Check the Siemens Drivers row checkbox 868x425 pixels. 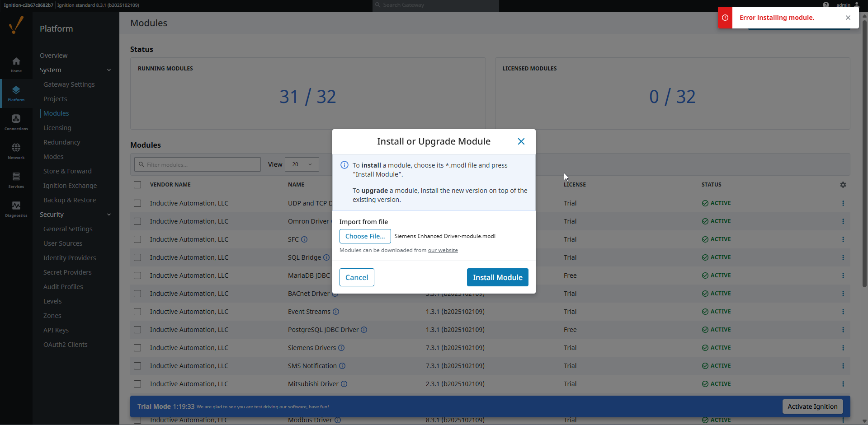(x=137, y=348)
